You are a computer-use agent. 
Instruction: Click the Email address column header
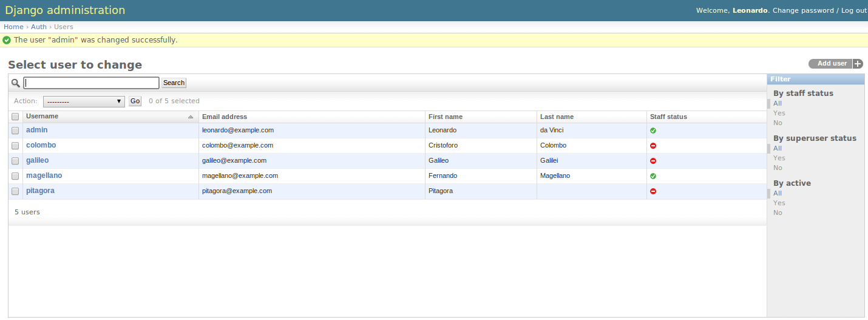click(x=225, y=117)
